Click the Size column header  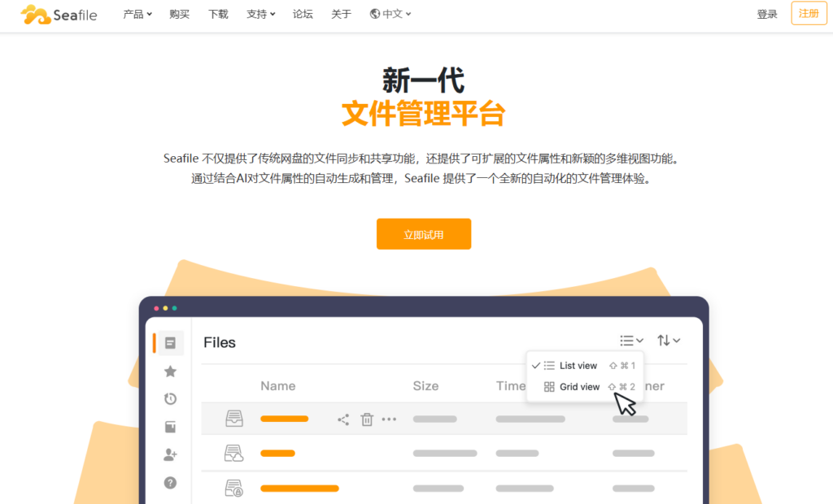[425, 386]
